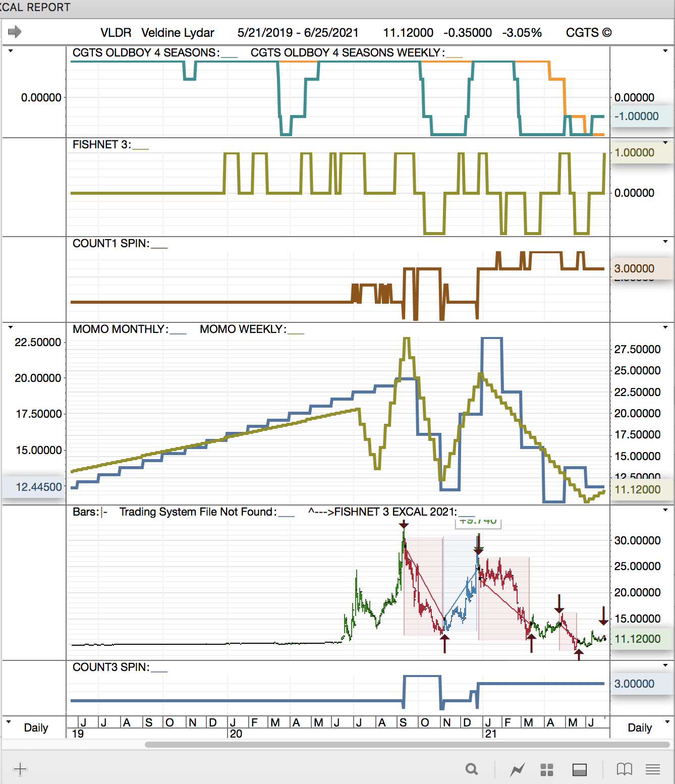Click the 3.00000 tag in COUNT3 SPIN pane
675x784 pixels.
pyautogui.click(x=642, y=684)
